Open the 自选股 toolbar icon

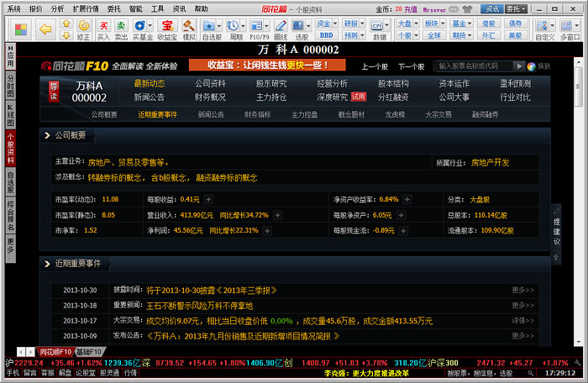pos(213,29)
